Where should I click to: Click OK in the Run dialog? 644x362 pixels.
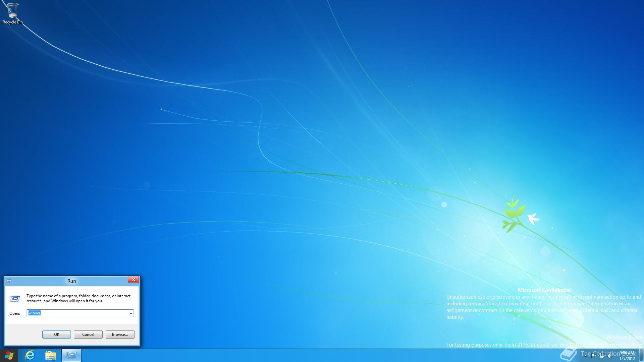(x=57, y=335)
